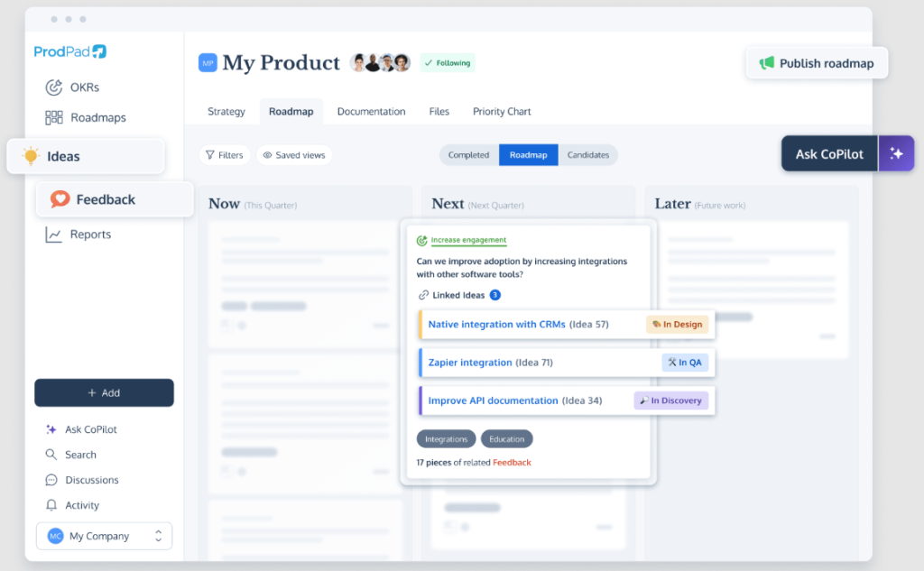Expand the My Company account switcher
This screenshot has height=571, width=924.
(x=104, y=536)
